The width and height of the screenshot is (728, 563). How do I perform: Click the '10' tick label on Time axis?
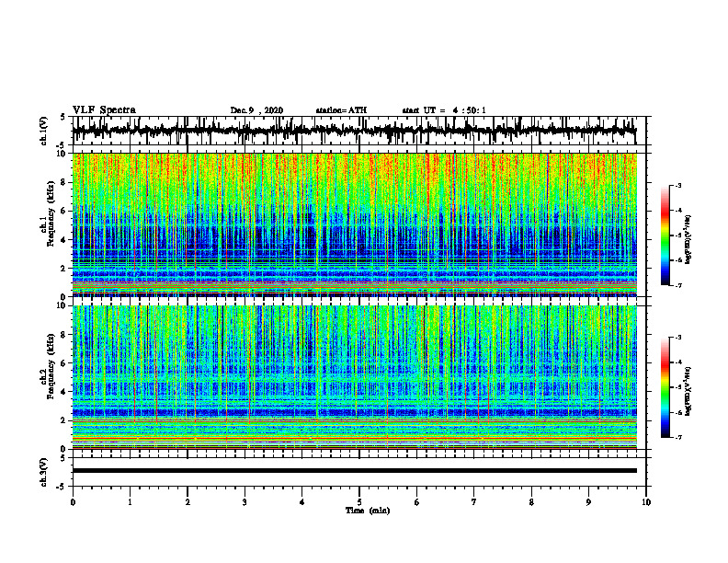click(646, 502)
